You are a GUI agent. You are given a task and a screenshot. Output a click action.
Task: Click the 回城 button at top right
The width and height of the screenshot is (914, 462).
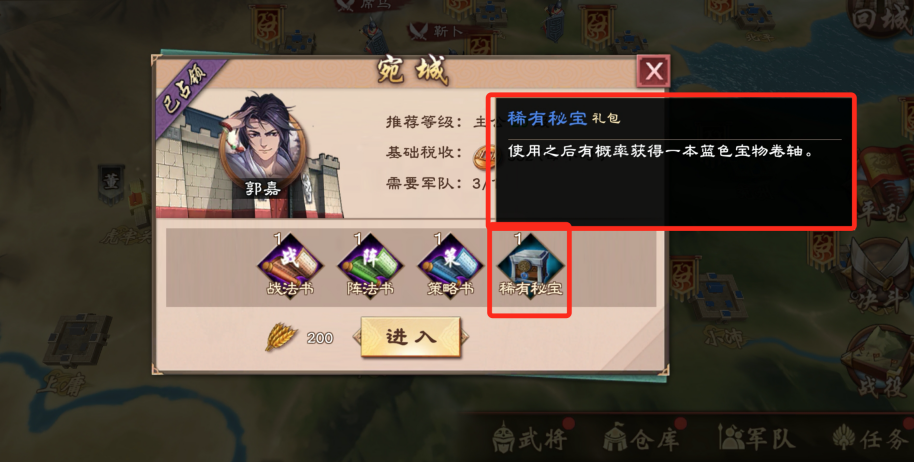(x=881, y=19)
